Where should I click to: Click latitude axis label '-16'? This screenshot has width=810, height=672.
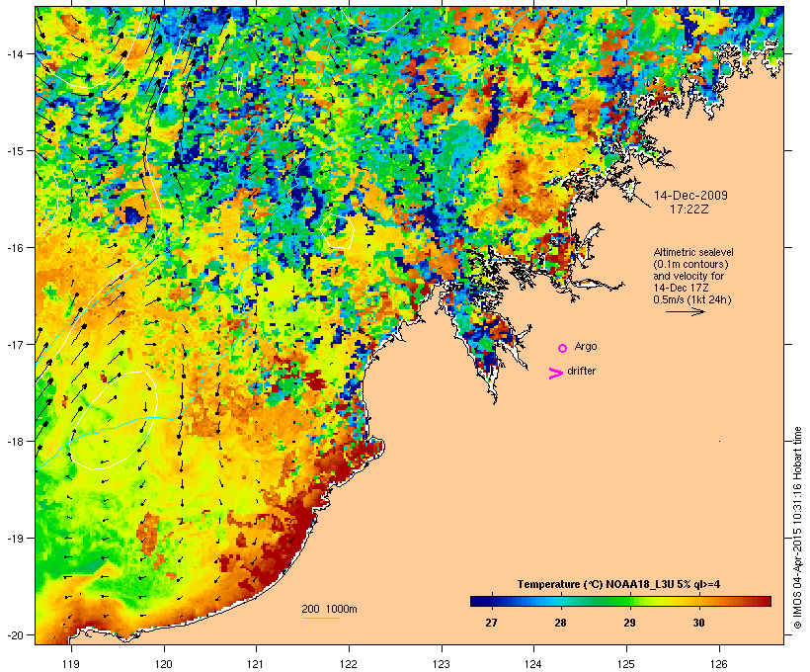point(14,248)
